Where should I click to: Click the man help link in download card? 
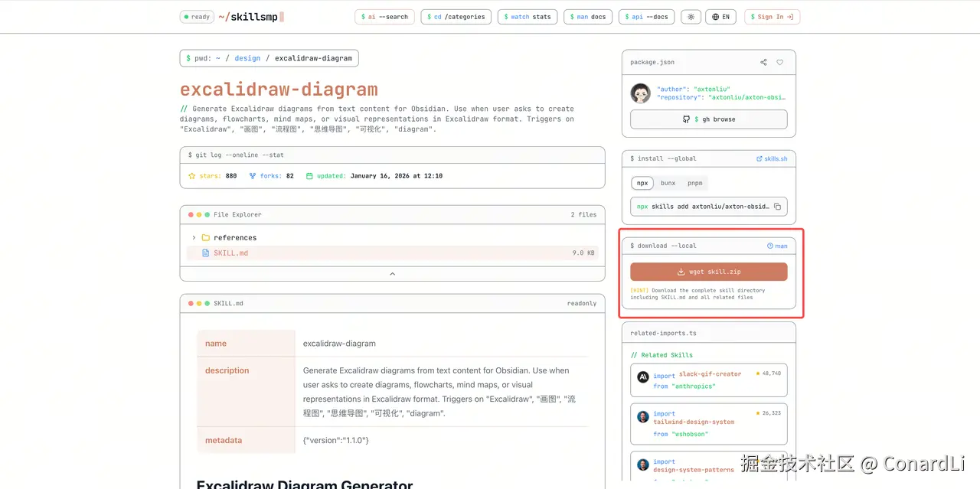pos(777,246)
